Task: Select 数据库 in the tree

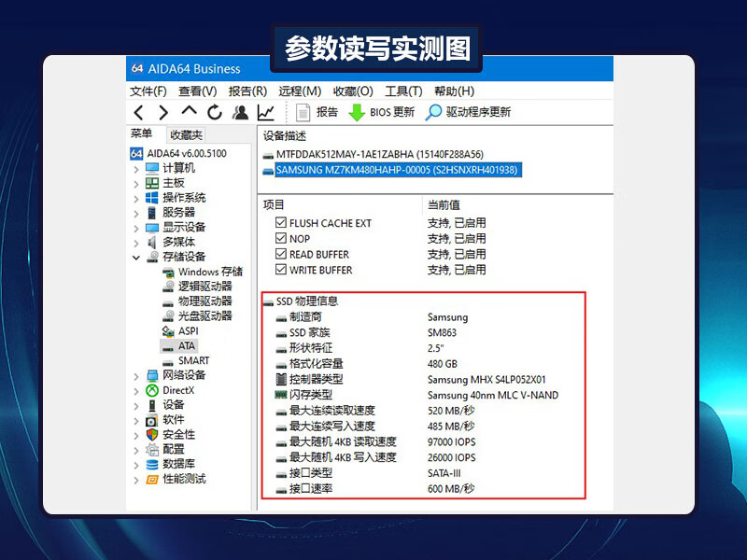Action: (x=170, y=464)
